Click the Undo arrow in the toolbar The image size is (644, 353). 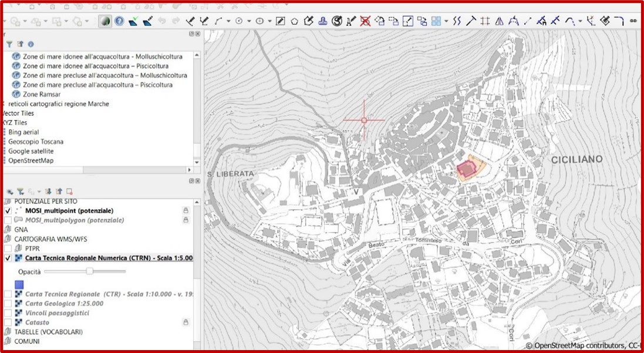click(161, 21)
